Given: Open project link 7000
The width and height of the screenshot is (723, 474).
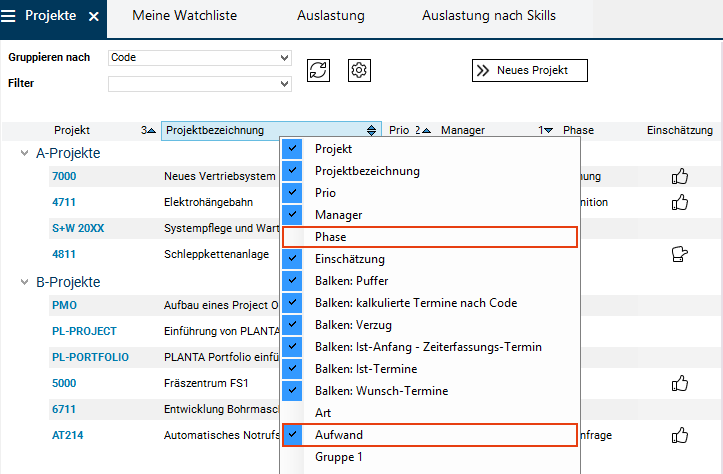Looking at the screenshot, I should (x=64, y=176).
